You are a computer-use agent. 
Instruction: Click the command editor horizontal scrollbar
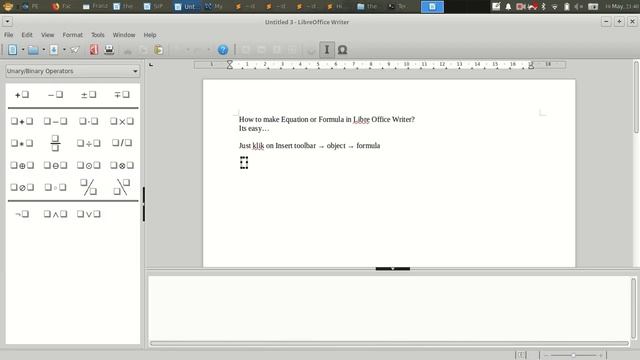pyautogui.click(x=389, y=343)
